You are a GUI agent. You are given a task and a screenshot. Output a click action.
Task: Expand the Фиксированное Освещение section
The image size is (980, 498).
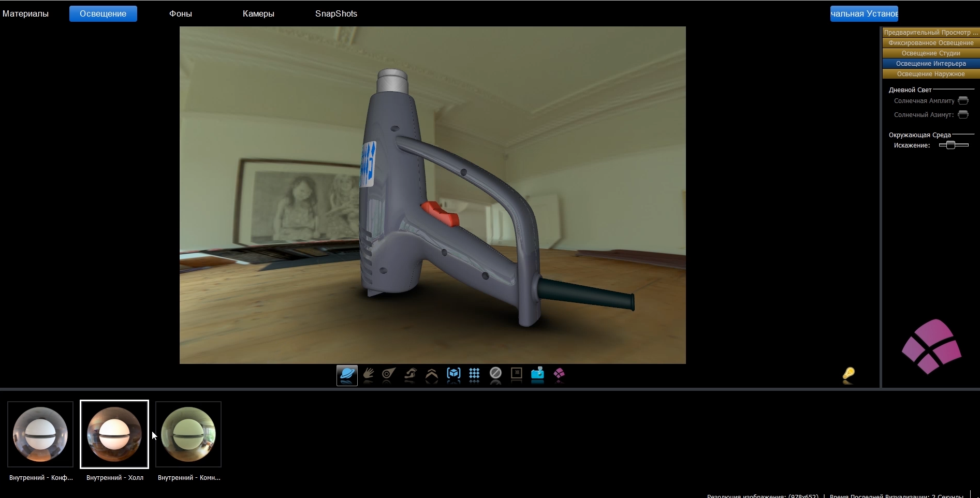point(930,42)
